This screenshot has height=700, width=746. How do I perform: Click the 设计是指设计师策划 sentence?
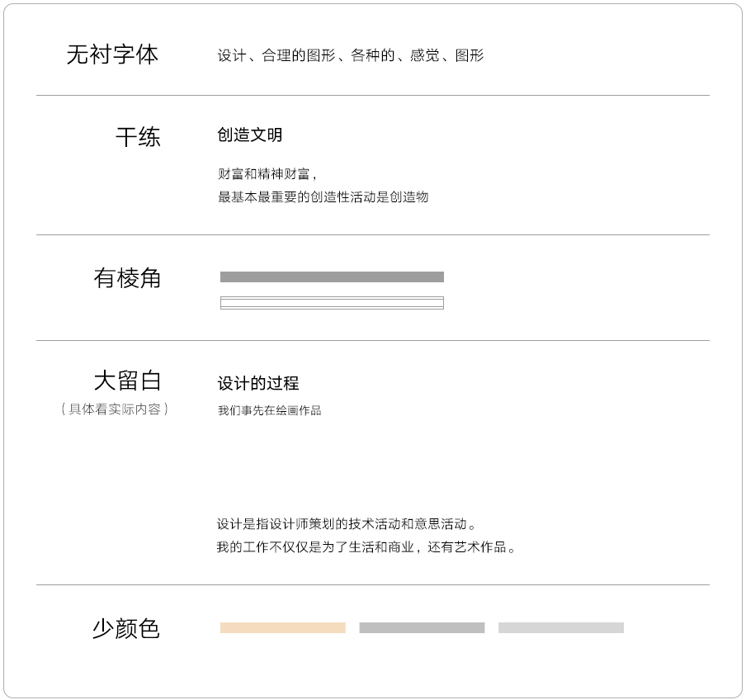347,524
